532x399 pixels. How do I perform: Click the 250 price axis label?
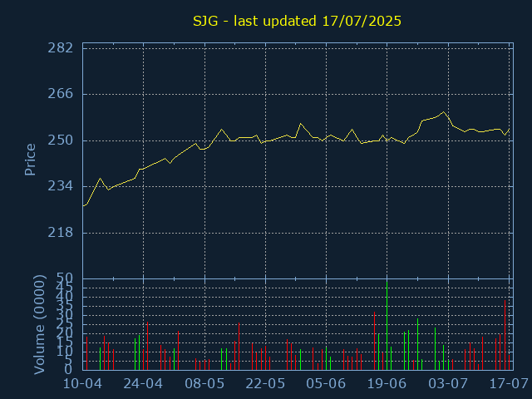(x=61, y=140)
